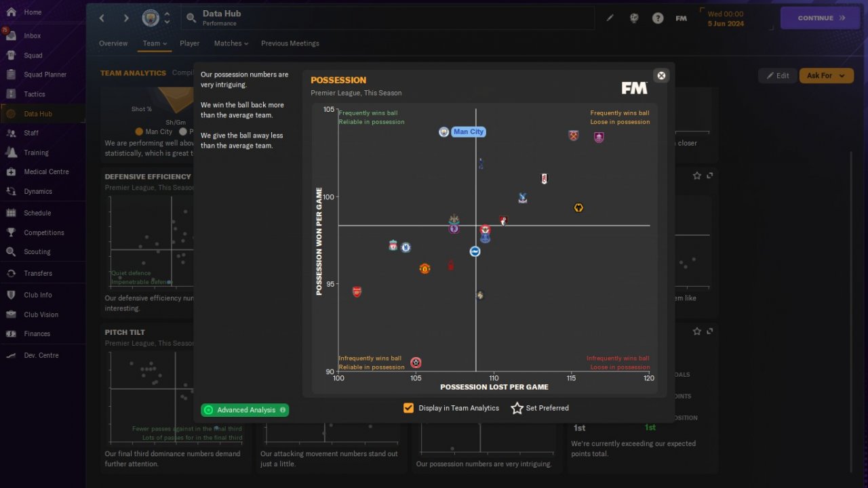This screenshot has height=488, width=868.
Task: Click the date Wed 5 Jun 2024
Action: (x=726, y=18)
